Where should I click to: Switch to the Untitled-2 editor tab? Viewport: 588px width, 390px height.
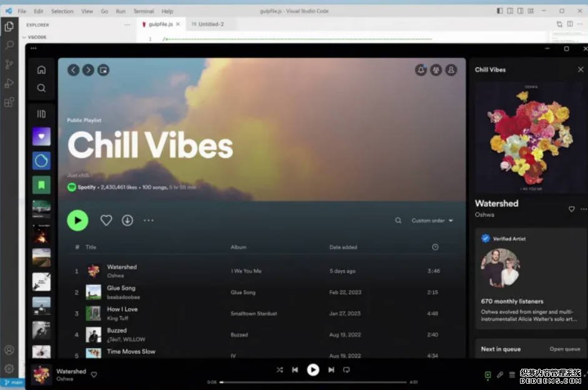(208, 24)
